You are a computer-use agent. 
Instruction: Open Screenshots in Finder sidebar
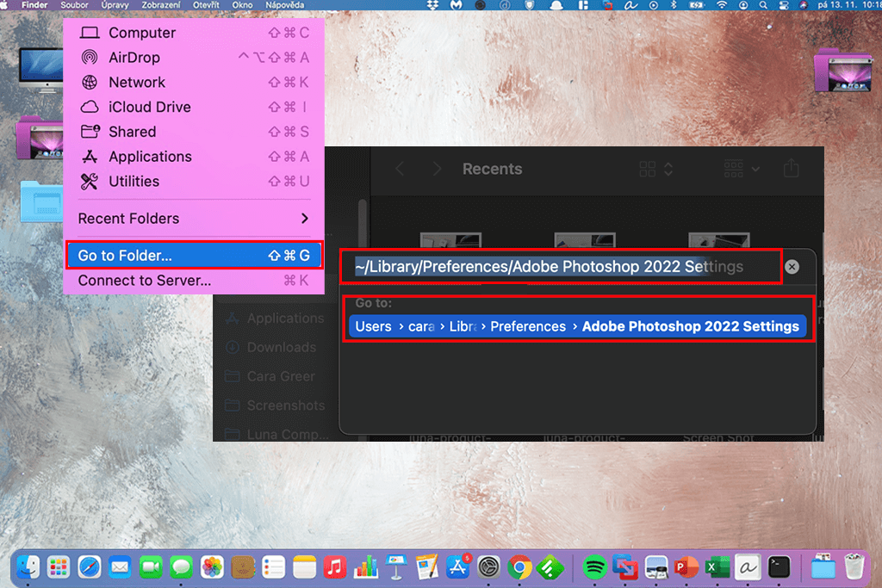[273, 405]
